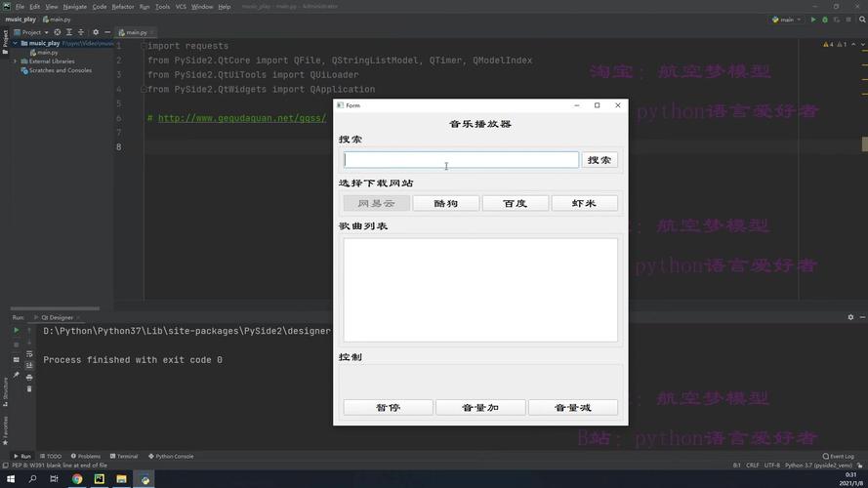
Task: Go to the previous highlighted error arrow
Action: coord(853,44)
